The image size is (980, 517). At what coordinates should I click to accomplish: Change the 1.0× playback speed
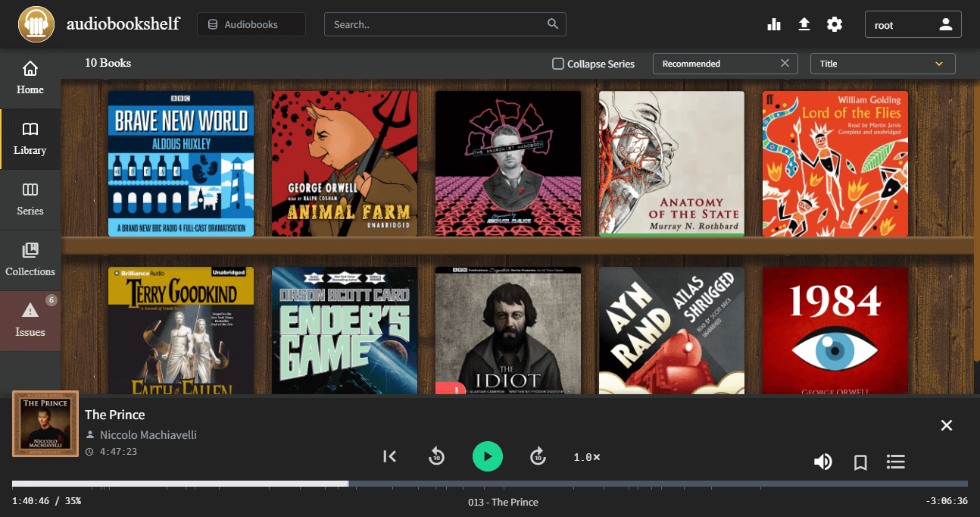[x=586, y=457]
